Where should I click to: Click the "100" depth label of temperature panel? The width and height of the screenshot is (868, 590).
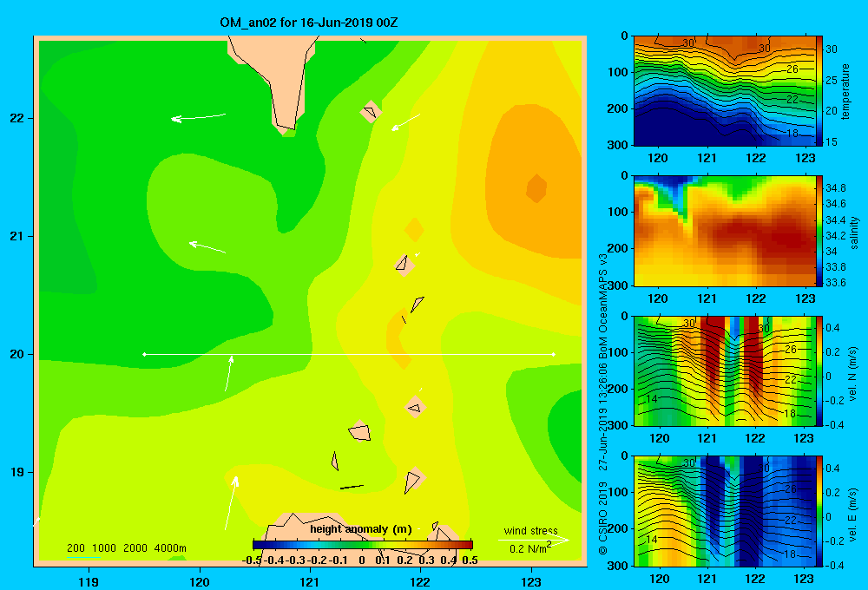[x=619, y=72]
